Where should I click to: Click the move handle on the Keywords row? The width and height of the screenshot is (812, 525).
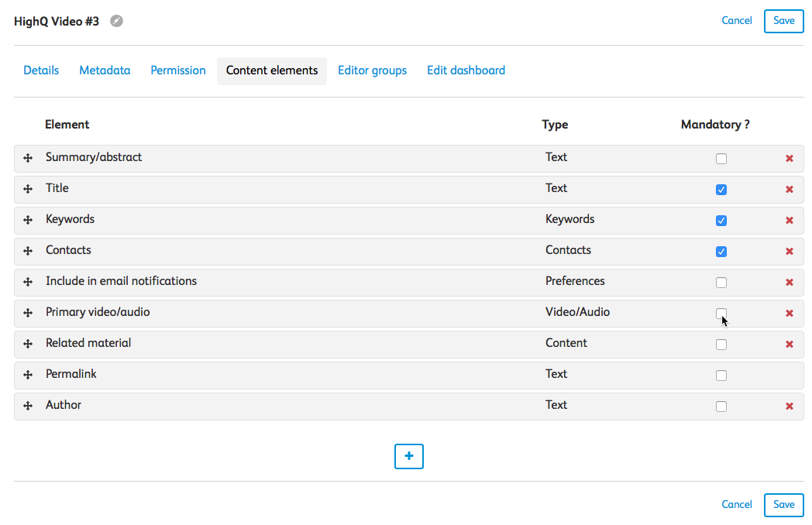coord(28,220)
